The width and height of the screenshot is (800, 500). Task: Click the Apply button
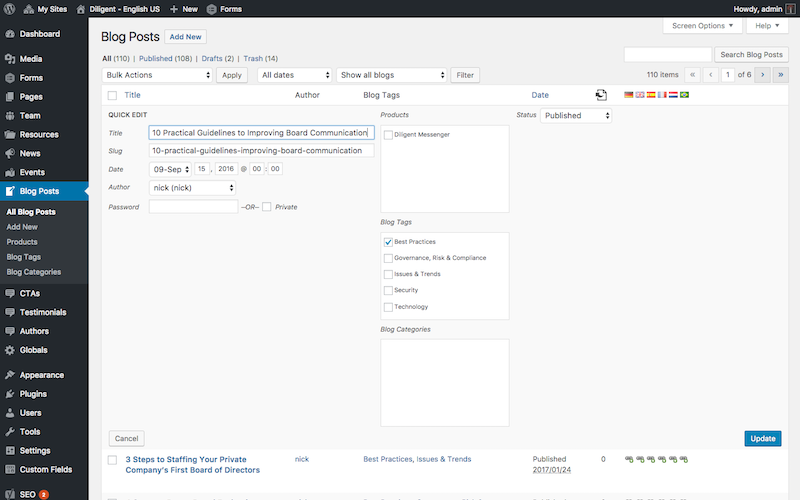[x=232, y=75]
